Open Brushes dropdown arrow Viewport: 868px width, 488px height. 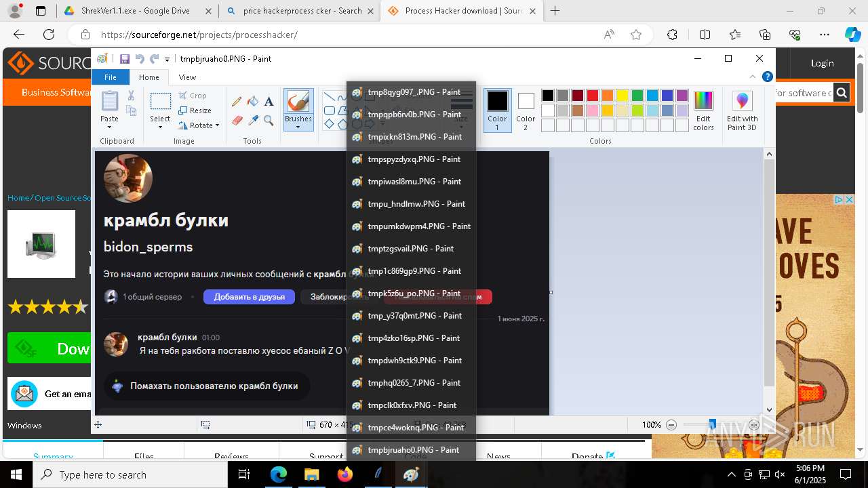click(x=298, y=127)
